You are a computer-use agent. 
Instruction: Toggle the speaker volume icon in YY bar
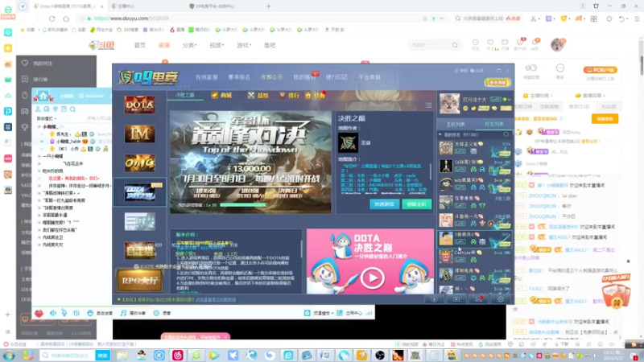pyautogui.click(x=53, y=313)
